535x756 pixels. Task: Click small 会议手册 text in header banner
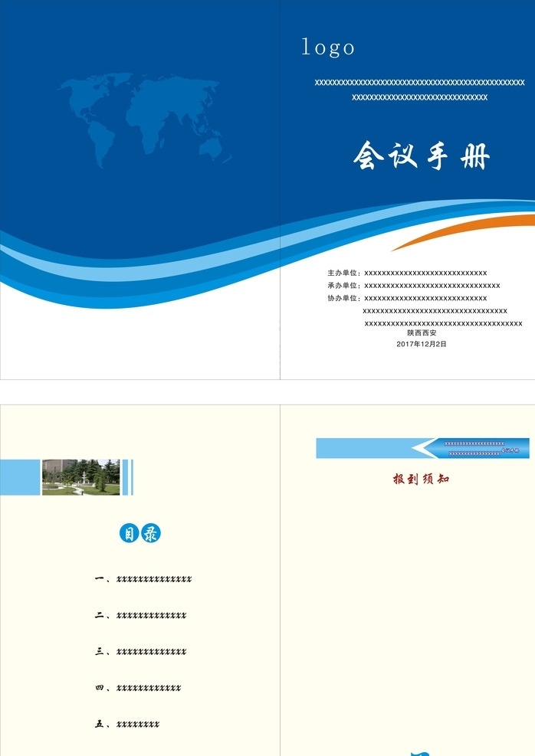point(510,450)
